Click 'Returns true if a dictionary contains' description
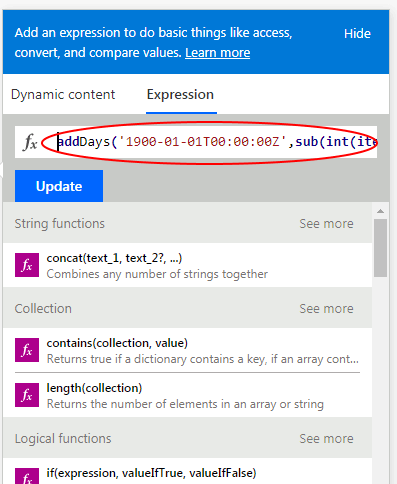This screenshot has height=484, width=397. 203,359
